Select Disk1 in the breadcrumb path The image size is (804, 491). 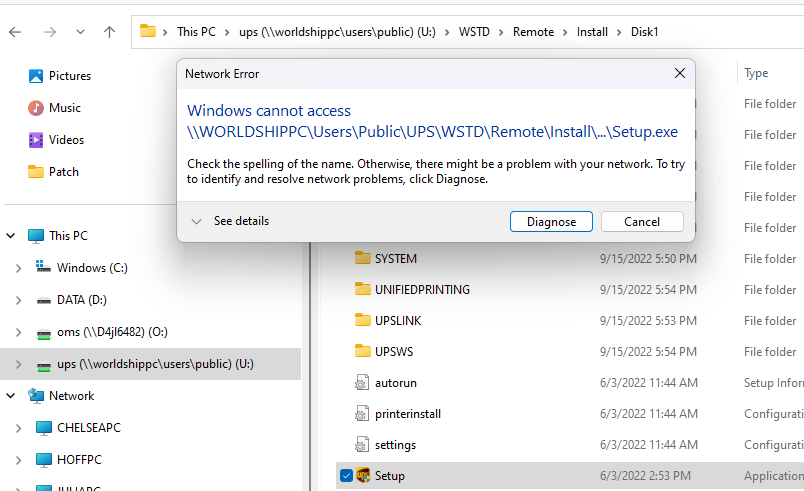pos(645,32)
